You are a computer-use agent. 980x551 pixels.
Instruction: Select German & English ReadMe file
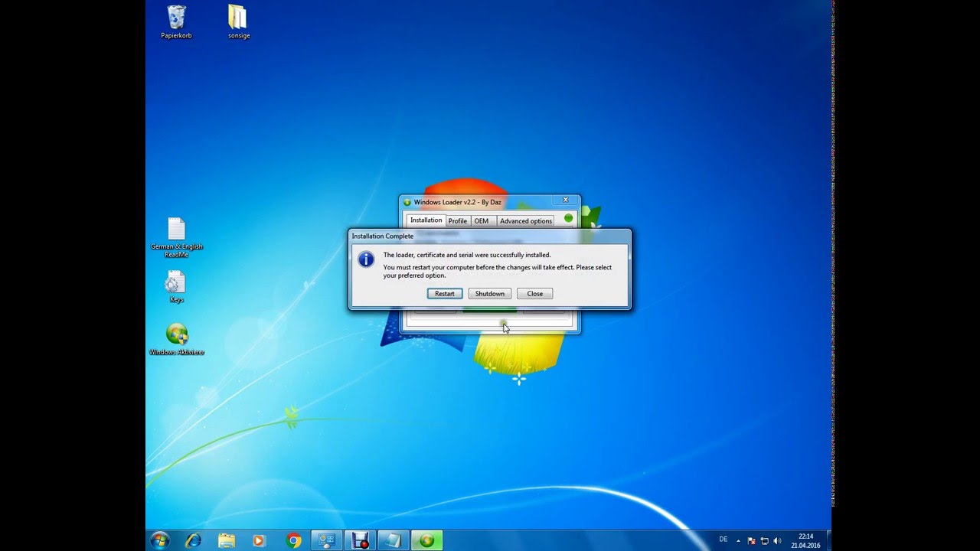[x=177, y=238]
